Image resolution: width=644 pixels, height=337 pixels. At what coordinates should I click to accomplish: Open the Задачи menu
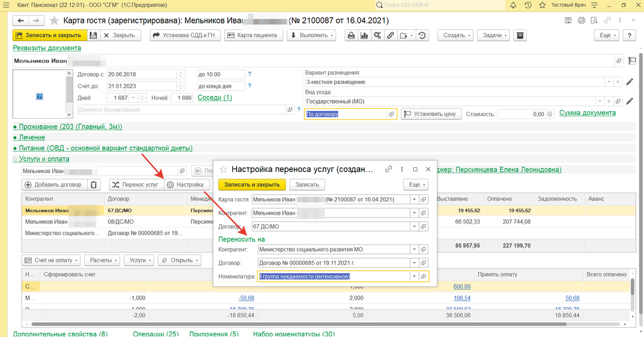pos(492,35)
